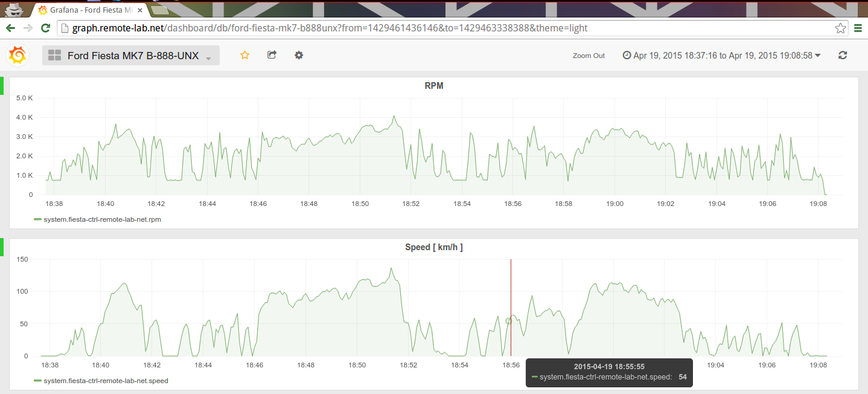Refresh the dashboard data
Viewport: 868px width, 394px height.
click(x=843, y=55)
